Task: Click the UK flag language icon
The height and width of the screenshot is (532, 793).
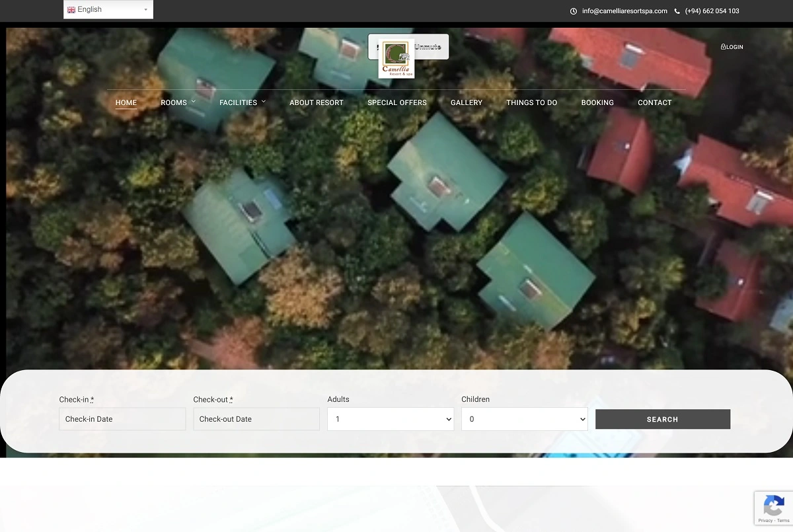Action: (71, 10)
